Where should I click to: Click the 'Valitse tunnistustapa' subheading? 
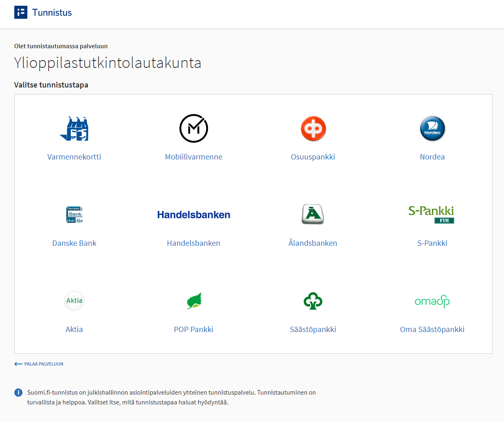(x=51, y=85)
